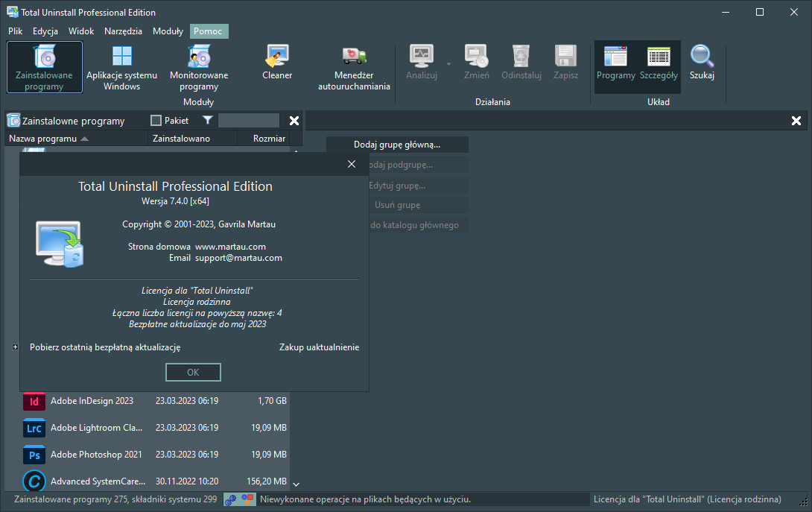
Task: Open Aplikacje systemu Windows module
Action: (x=121, y=67)
